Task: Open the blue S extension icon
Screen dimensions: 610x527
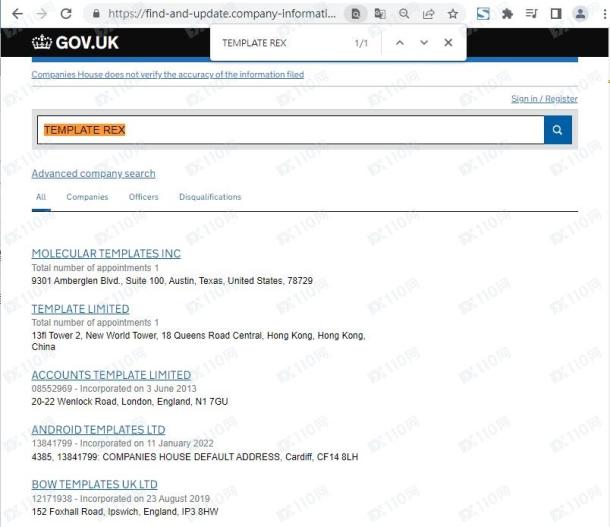Action: pos(483,14)
